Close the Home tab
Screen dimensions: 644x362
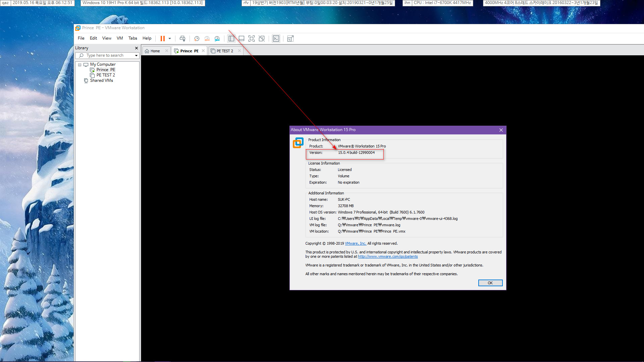pyautogui.click(x=167, y=51)
